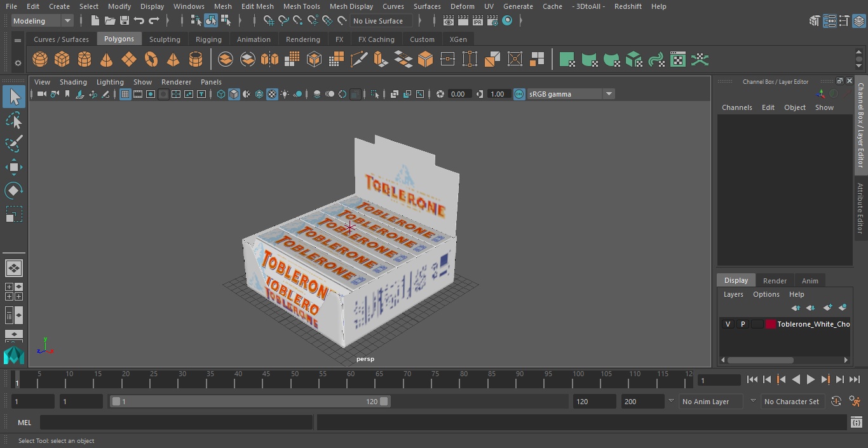Go to the start of the playback range
This screenshot has height=448, width=868.
coord(752,379)
